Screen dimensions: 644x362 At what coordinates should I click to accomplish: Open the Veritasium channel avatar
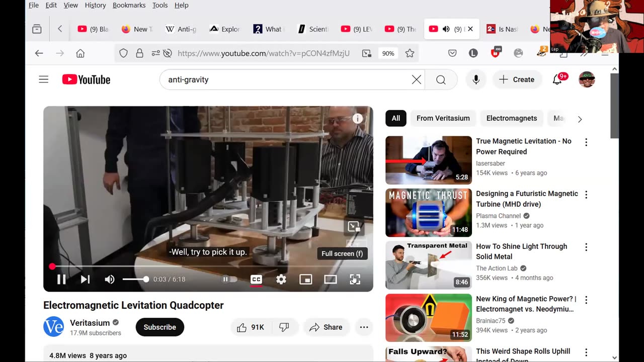point(53,327)
